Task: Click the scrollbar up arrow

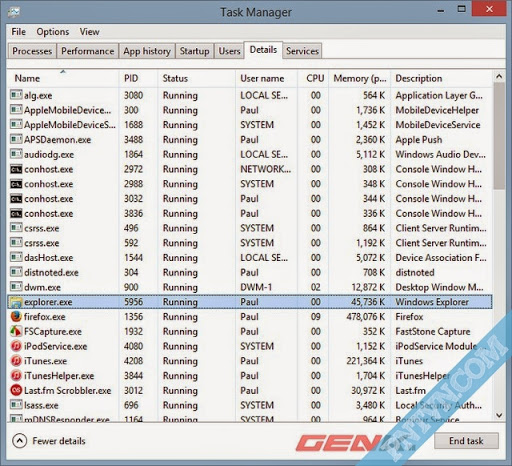Action: [499, 77]
